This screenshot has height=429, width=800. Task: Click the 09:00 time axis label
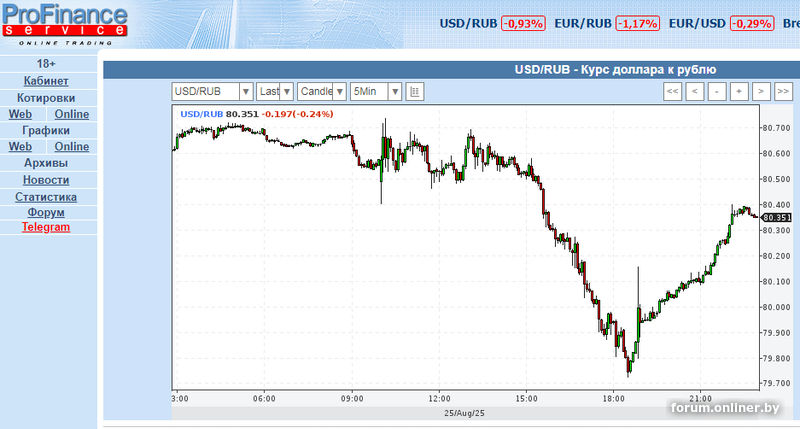352,399
